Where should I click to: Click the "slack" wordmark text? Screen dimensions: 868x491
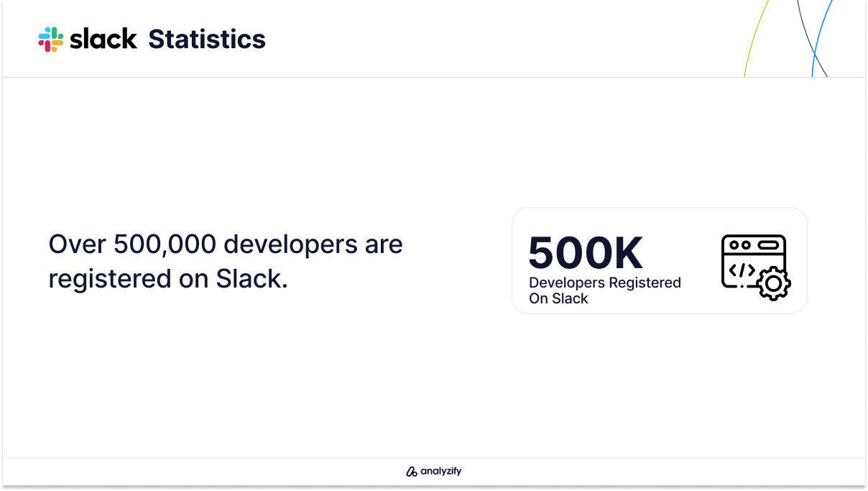point(103,39)
